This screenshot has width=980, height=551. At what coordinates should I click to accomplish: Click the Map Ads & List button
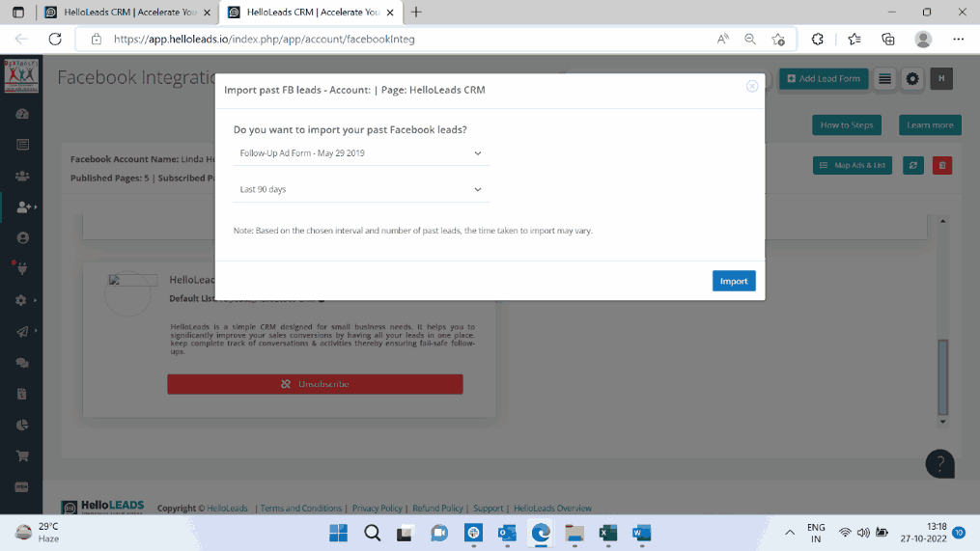[x=853, y=166]
